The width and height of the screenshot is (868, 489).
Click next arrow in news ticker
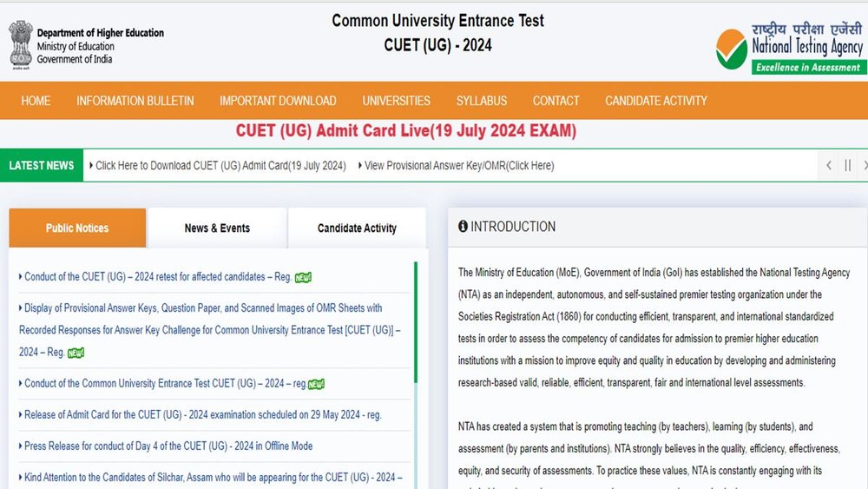coord(864,165)
